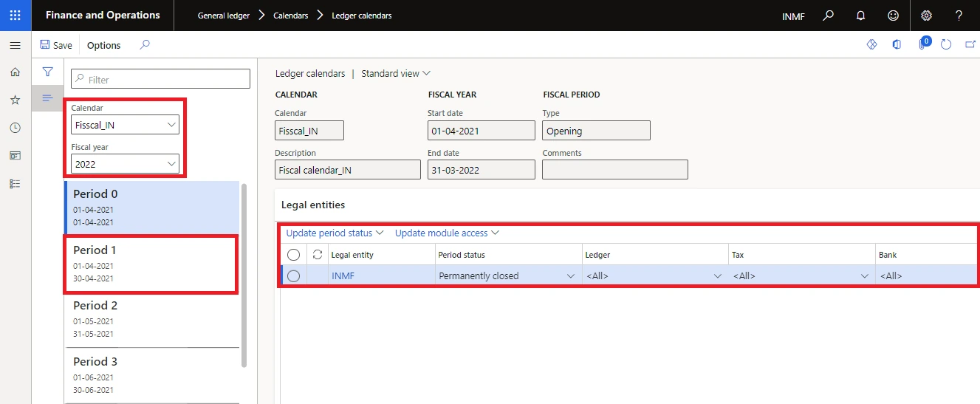Viewport: 980px width, 404px height.
Task: Open Update period status menu
Action: coord(335,233)
